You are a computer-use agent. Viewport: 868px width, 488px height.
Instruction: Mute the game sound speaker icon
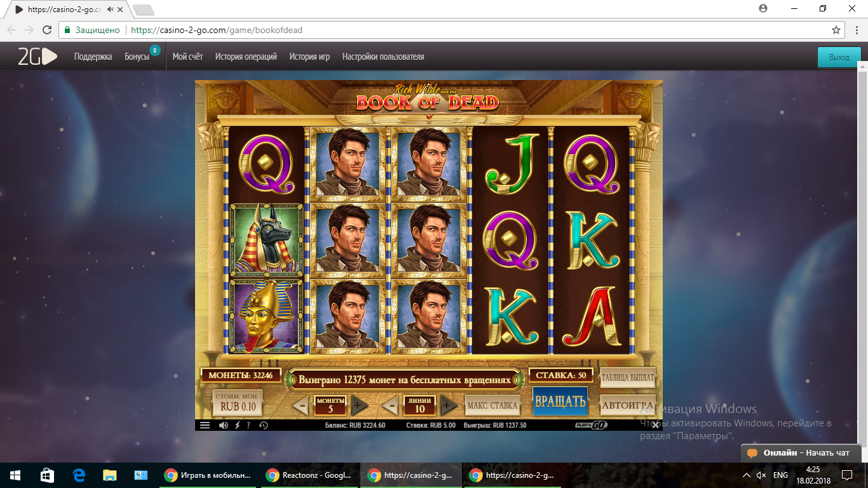pyautogui.click(x=224, y=425)
